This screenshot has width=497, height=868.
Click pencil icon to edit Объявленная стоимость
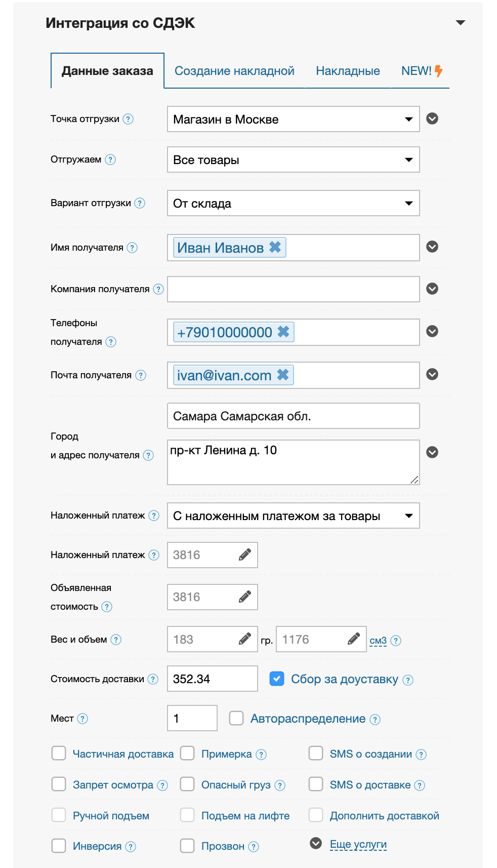[x=245, y=597]
